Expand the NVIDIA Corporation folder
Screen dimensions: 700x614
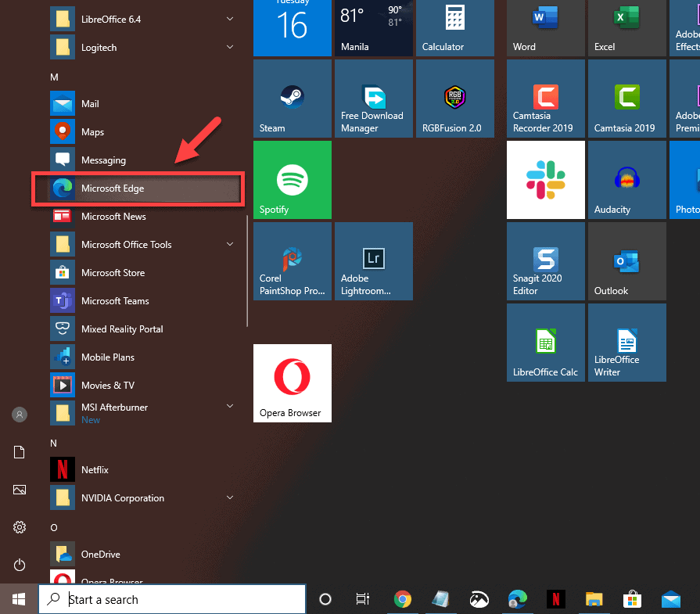point(143,498)
